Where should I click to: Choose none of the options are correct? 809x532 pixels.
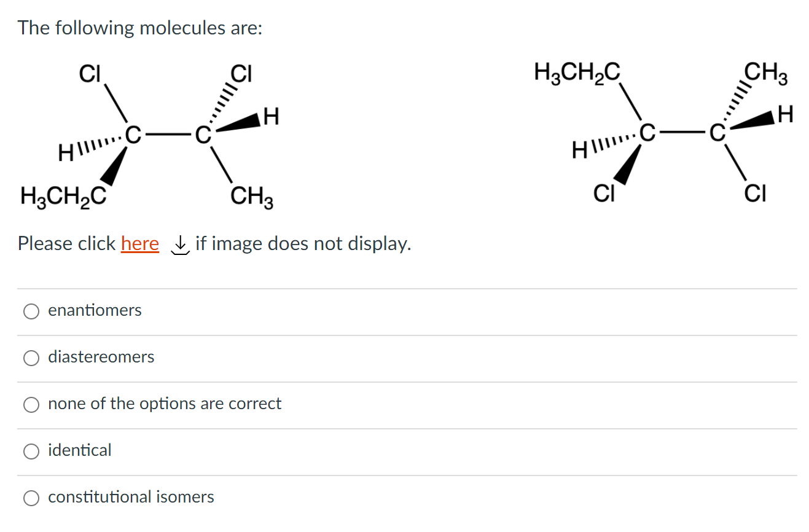point(31,404)
